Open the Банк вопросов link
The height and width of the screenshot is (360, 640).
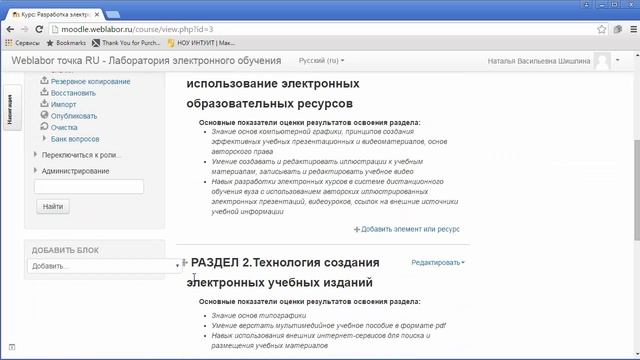click(75, 139)
